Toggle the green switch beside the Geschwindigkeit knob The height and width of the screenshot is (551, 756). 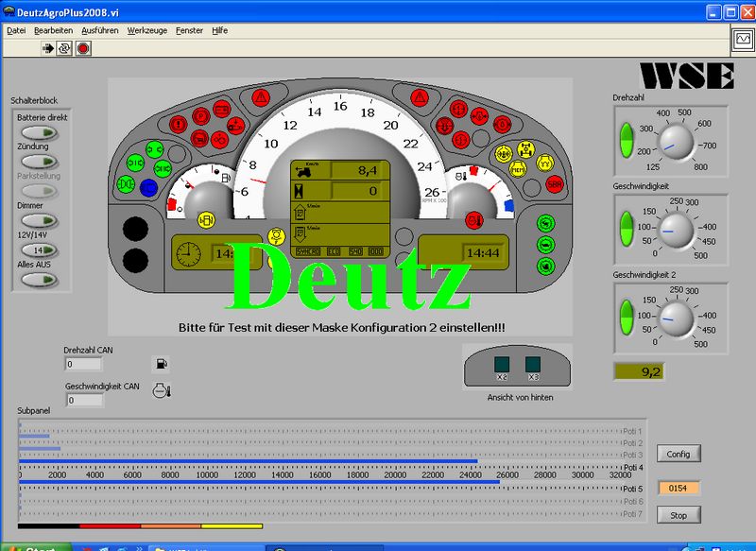click(627, 229)
